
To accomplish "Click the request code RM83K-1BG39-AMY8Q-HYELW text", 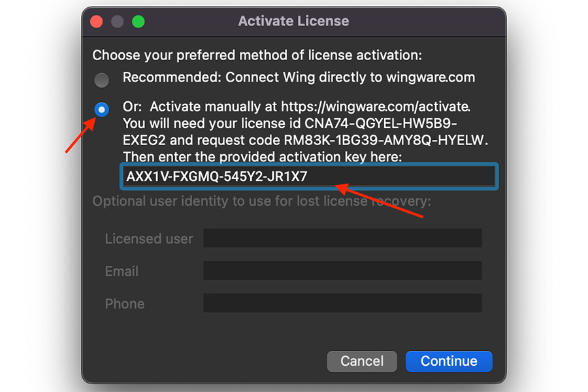I will click(384, 140).
